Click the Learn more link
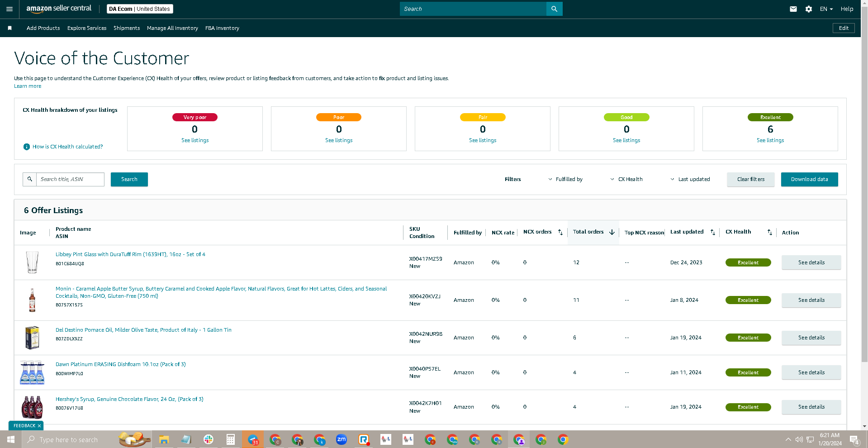 coord(28,86)
